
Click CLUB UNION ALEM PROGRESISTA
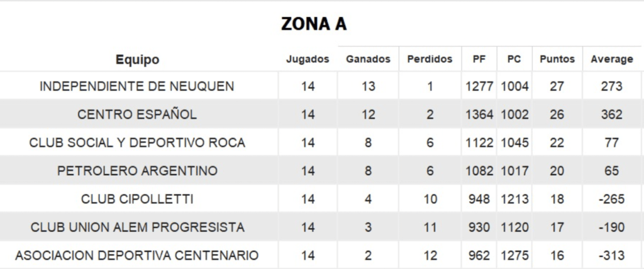coord(137,227)
